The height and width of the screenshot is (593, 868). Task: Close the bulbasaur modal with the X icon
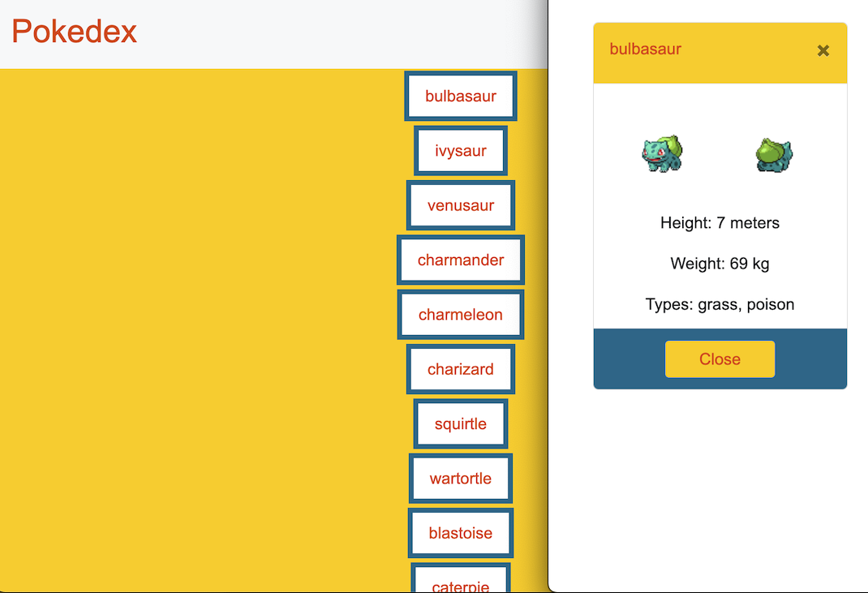pyautogui.click(x=823, y=51)
